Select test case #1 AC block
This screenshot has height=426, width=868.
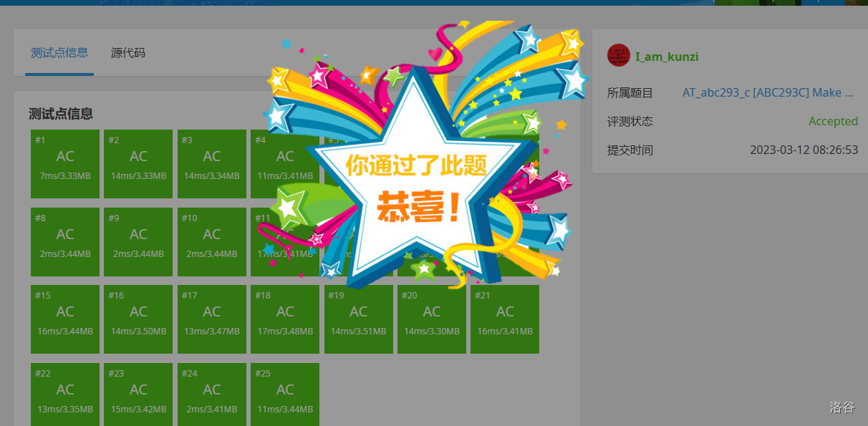click(x=65, y=164)
